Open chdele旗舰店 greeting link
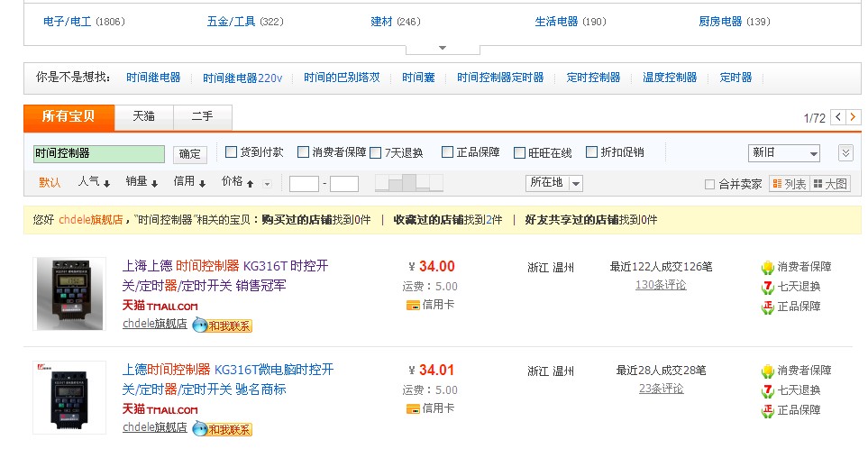The height and width of the screenshot is (449, 868). click(91, 220)
